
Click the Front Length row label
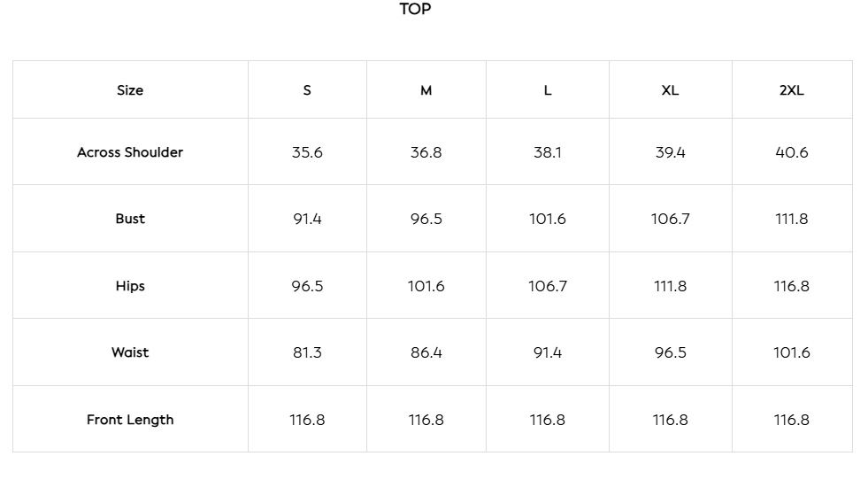pyautogui.click(x=130, y=420)
